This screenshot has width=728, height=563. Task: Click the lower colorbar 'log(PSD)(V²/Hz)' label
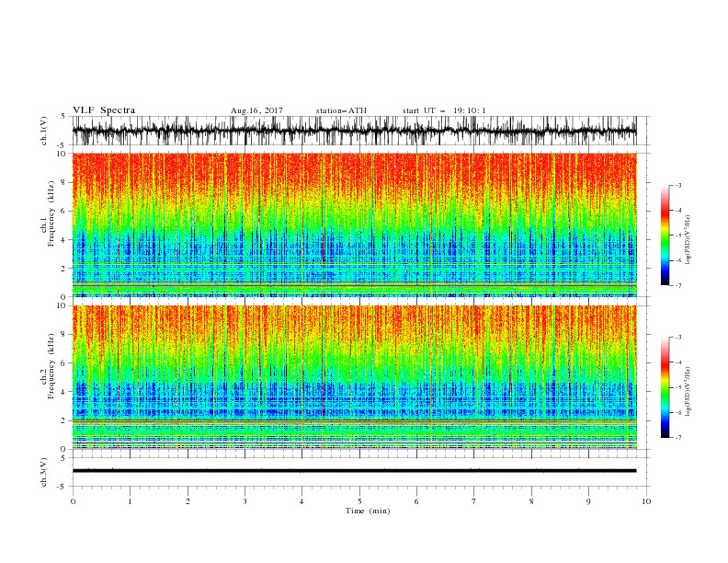(x=688, y=391)
